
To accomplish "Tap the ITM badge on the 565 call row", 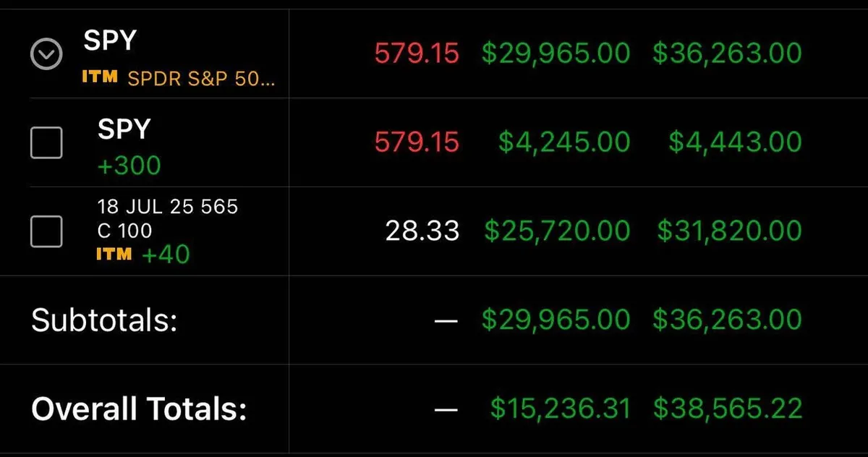I will tap(114, 254).
